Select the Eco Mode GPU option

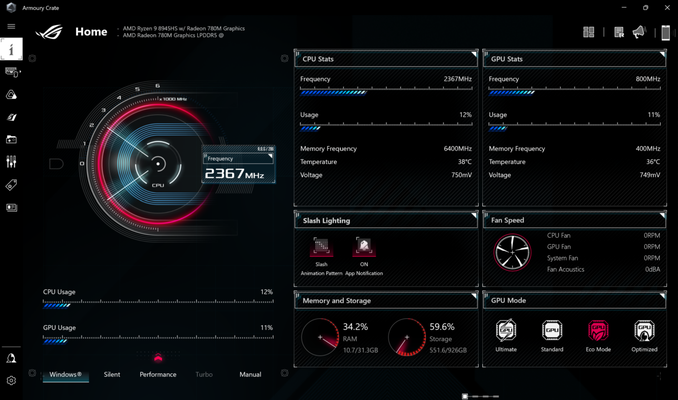point(598,330)
